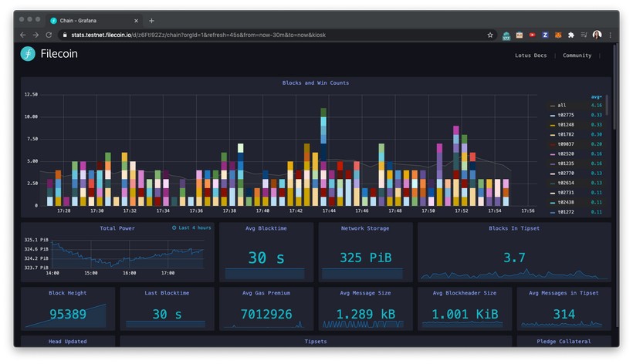Open Chrome's three-dot menu

(610, 35)
